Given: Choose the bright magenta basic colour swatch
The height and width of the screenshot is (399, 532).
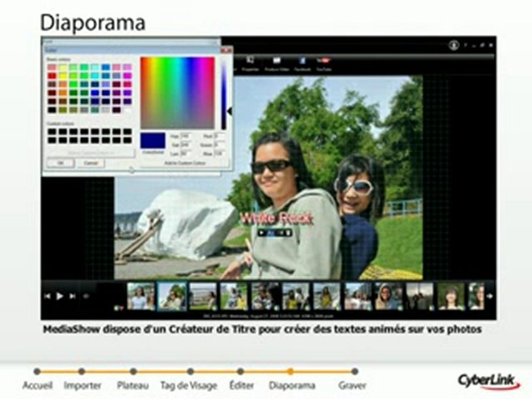Looking at the screenshot, I should pos(127,76).
